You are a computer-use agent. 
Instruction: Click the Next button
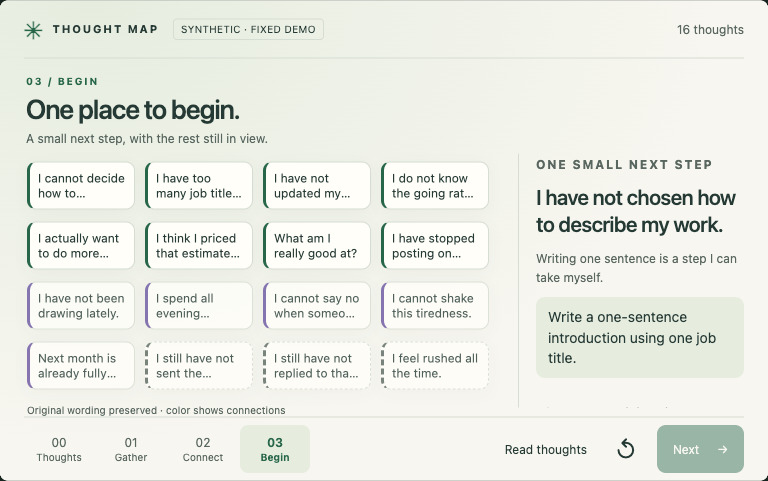700,449
